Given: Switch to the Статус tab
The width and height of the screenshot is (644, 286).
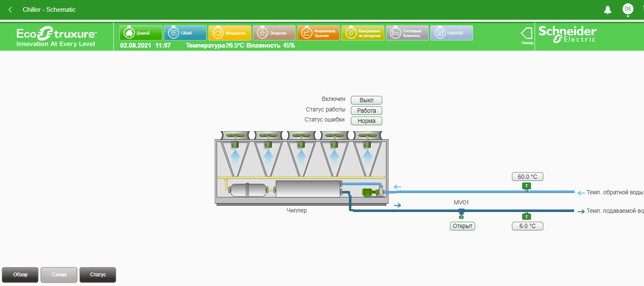Looking at the screenshot, I should click(x=98, y=275).
